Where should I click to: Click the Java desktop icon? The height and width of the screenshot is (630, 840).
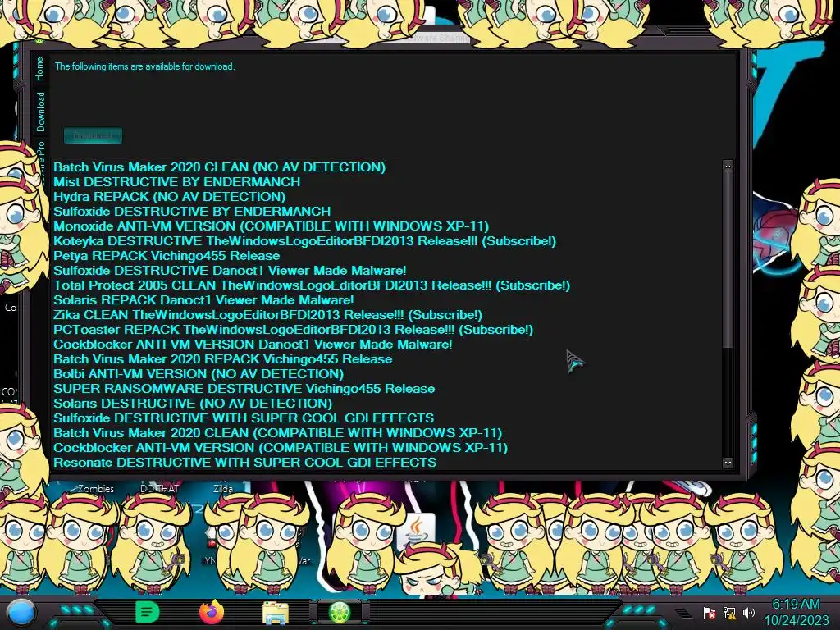415,529
